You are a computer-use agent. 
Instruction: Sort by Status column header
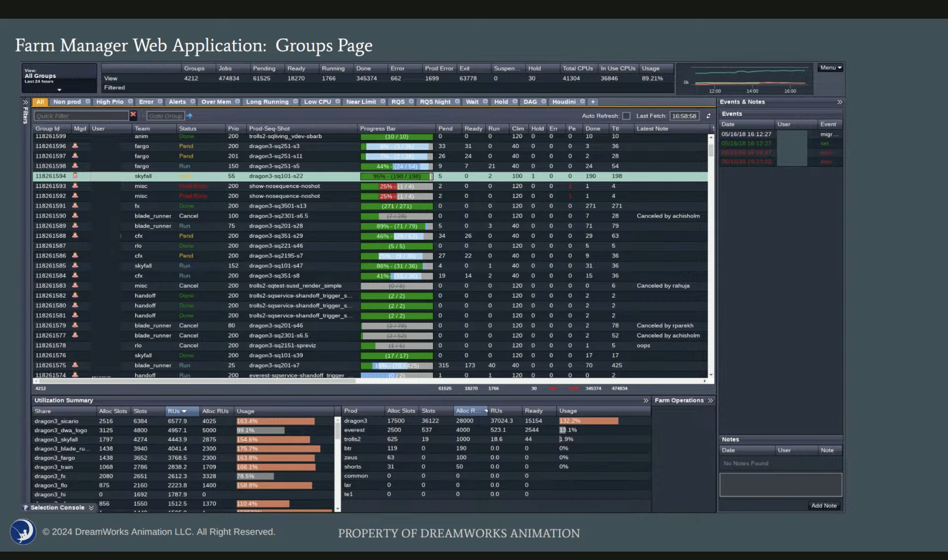point(201,128)
